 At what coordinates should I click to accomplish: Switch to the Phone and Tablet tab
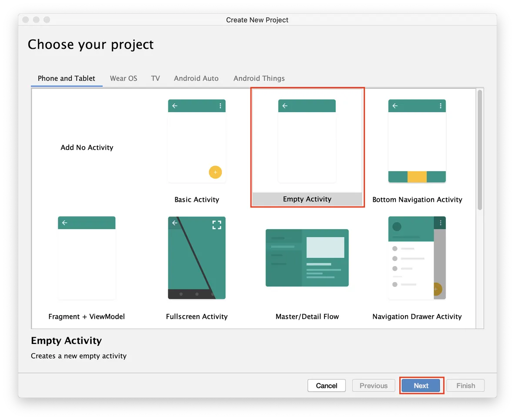pos(67,78)
